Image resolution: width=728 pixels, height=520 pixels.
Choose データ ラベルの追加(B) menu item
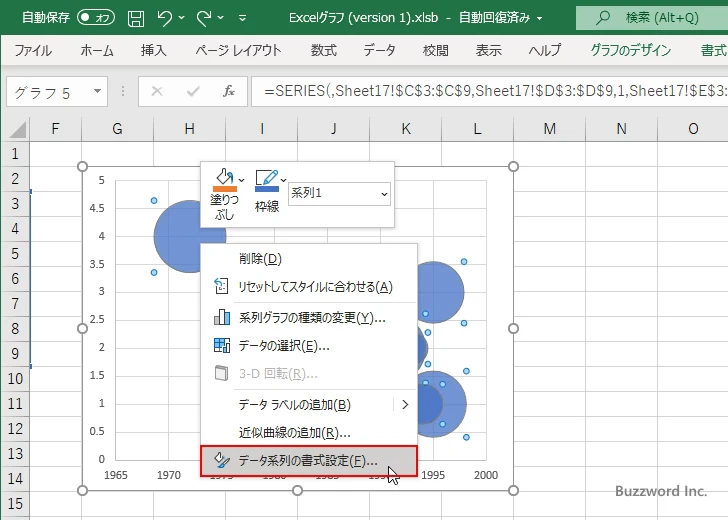click(x=309, y=405)
